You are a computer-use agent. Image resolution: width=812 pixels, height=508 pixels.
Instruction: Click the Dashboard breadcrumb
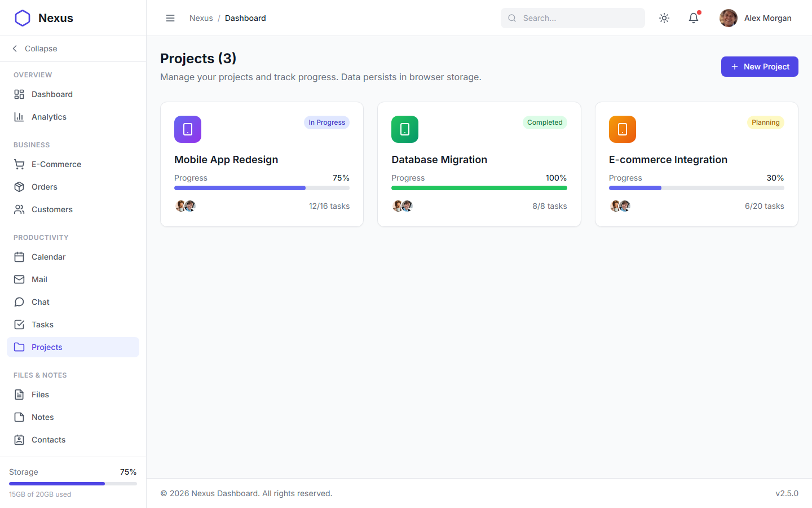pos(245,18)
